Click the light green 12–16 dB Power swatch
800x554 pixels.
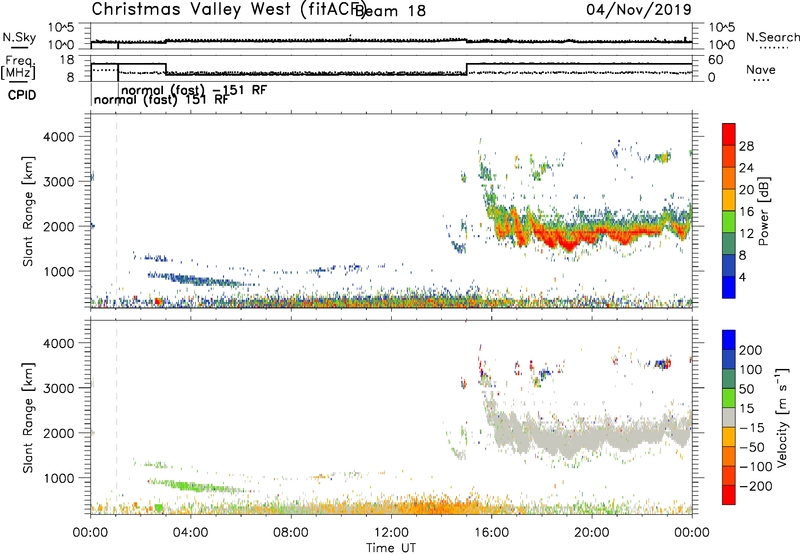click(729, 221)
